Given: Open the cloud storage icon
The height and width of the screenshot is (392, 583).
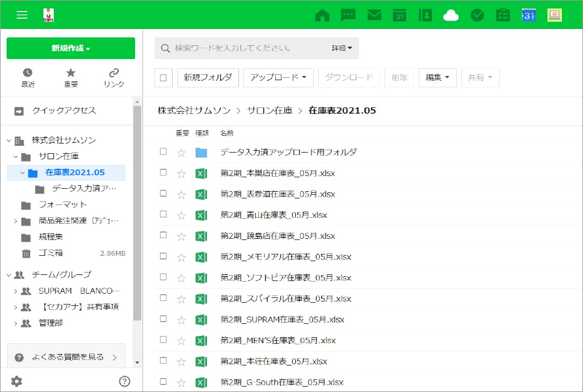Looking at the screenshot, I should click(451, 16).
